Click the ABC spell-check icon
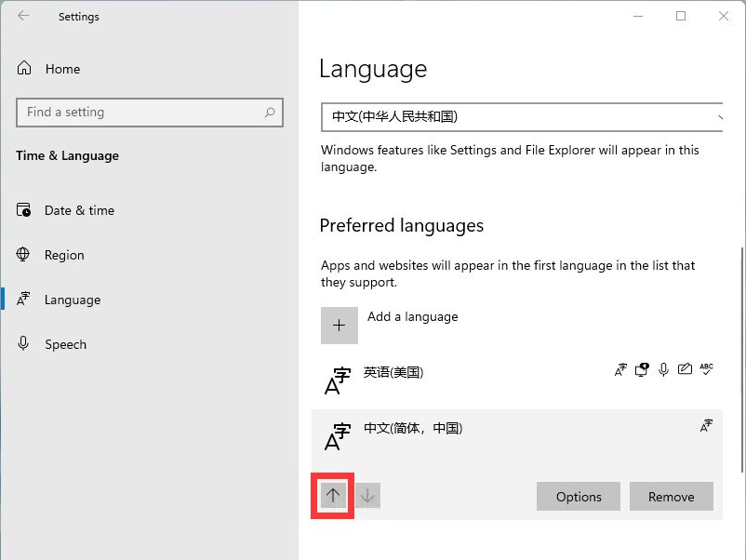746x560 pixels. [x=706, y=369]
